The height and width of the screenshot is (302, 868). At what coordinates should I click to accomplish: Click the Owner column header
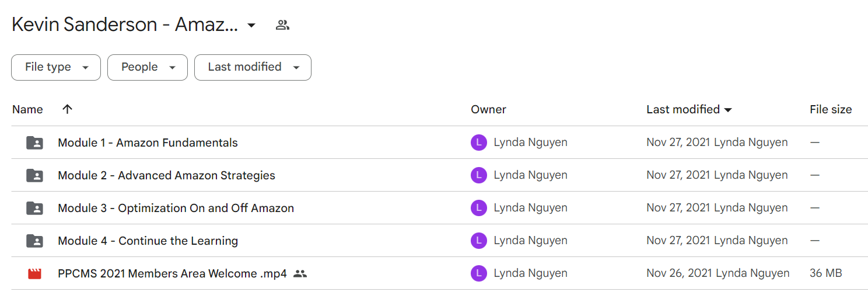click(488, 109)
